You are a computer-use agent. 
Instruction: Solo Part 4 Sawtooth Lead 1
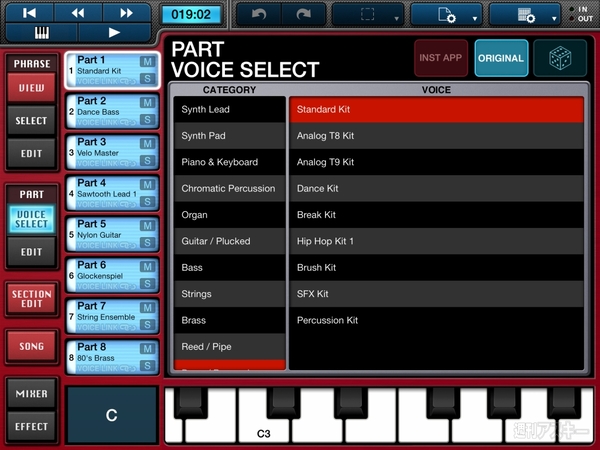pos(147,202)
